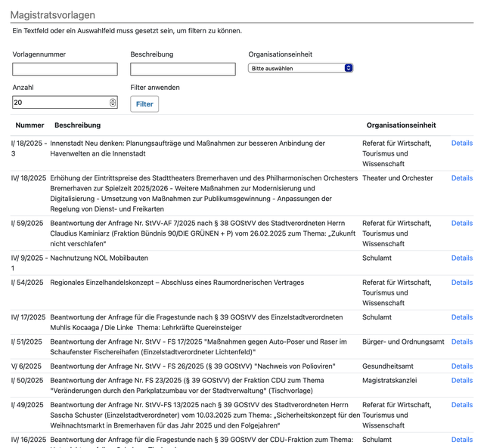The image size is (484, 448).
Task: Open Details for I/ 51/2025
Action: 462,341
